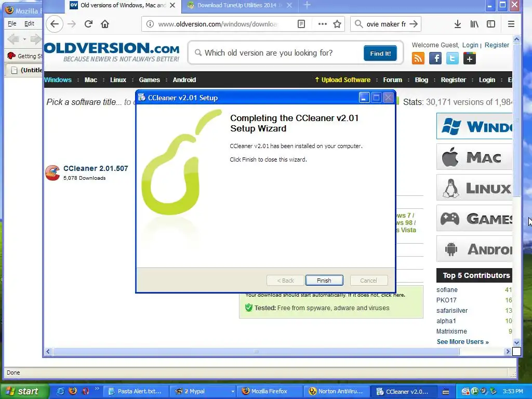Click Upload Software link

[x=343, y=80]
